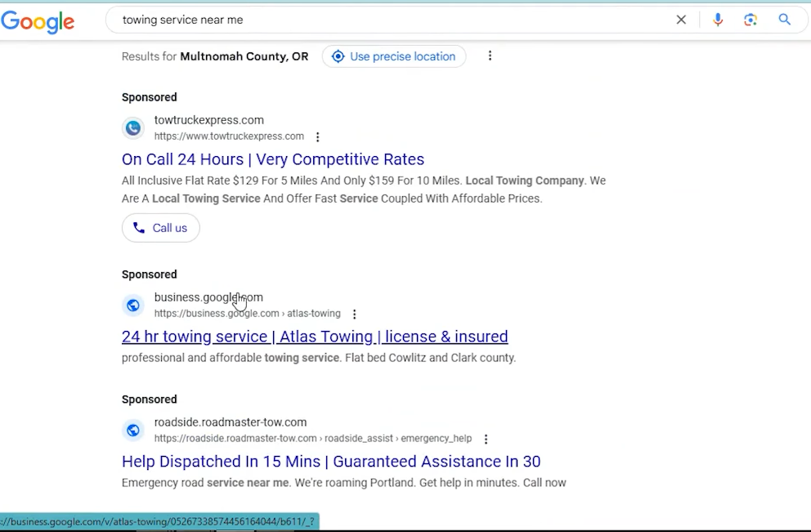The image size is (811, 532).
Task: Click the 'All Inclusive Flat Rate $129' ad description
Action: (x=364, y=190)
